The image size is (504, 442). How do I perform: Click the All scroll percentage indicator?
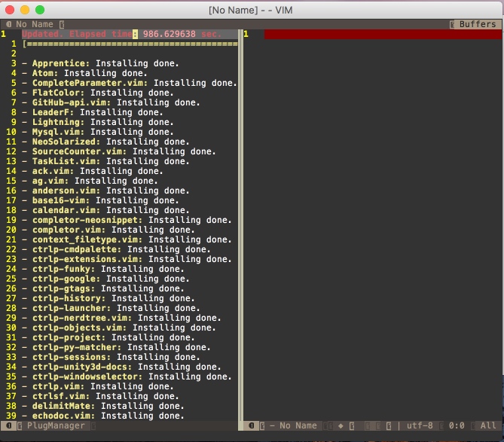[x=488, y=425]
